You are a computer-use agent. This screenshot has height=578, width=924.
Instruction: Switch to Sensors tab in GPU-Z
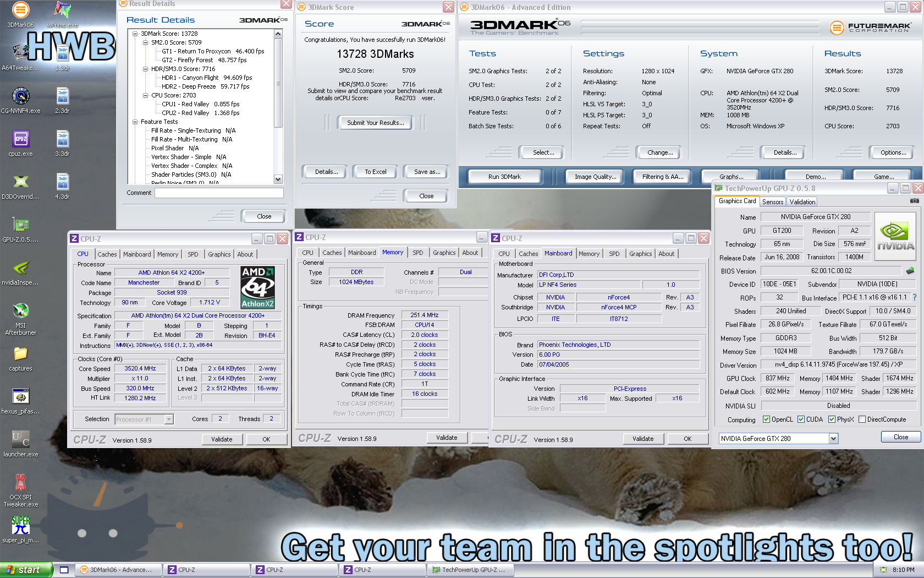click(x=773, y=202)
